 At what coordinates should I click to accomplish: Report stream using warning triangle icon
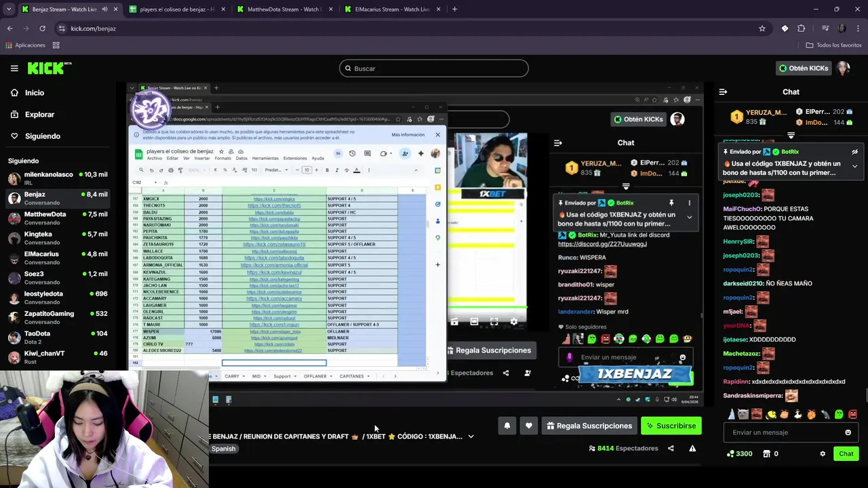tap(692, 448)
